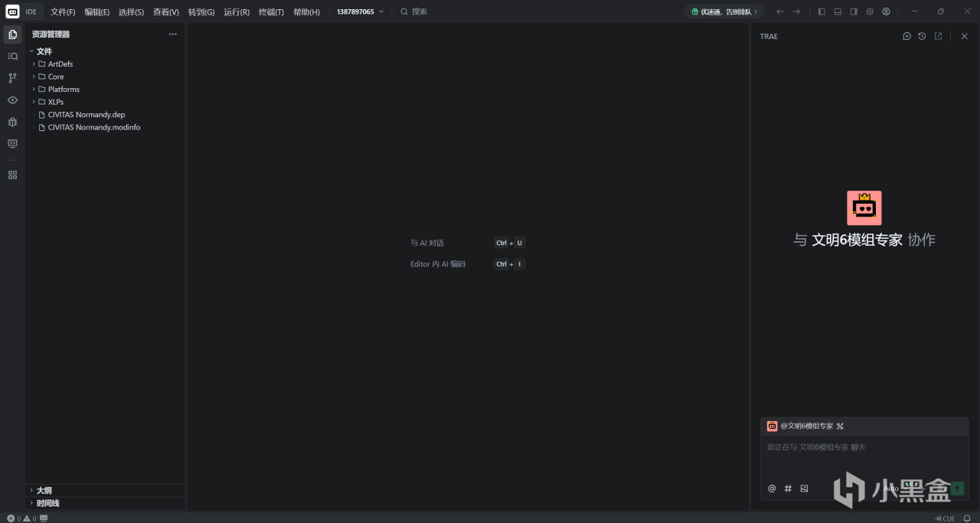Show errors and warnings in status bar
The height and width of the screenshot is (523, 980).
pos(22,518)
